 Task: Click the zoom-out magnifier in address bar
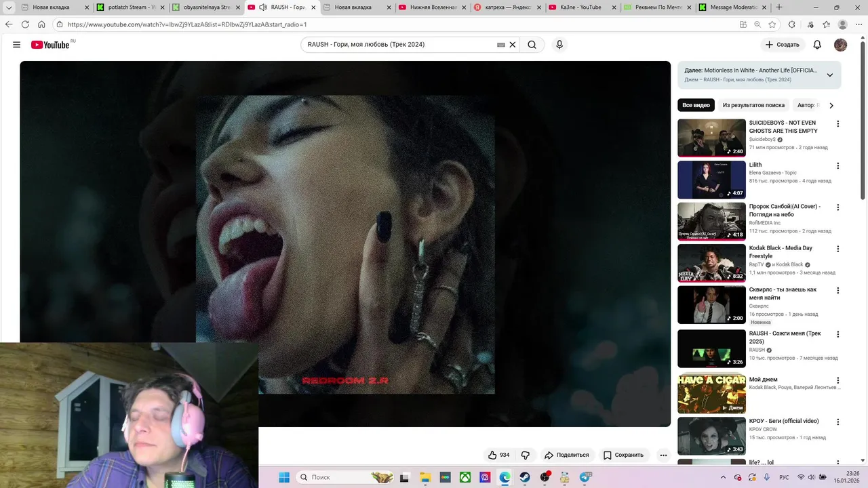[757, 24]
